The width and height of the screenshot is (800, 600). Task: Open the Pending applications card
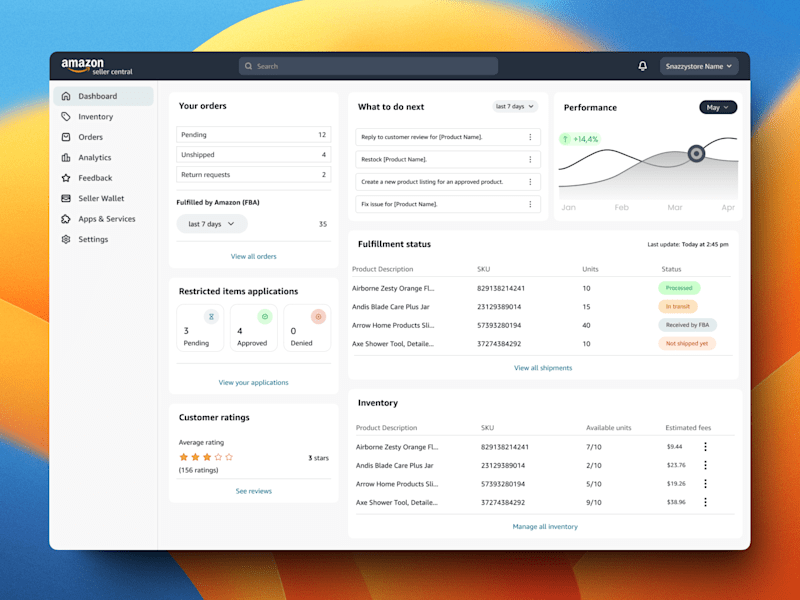click(x=200, y=328)
